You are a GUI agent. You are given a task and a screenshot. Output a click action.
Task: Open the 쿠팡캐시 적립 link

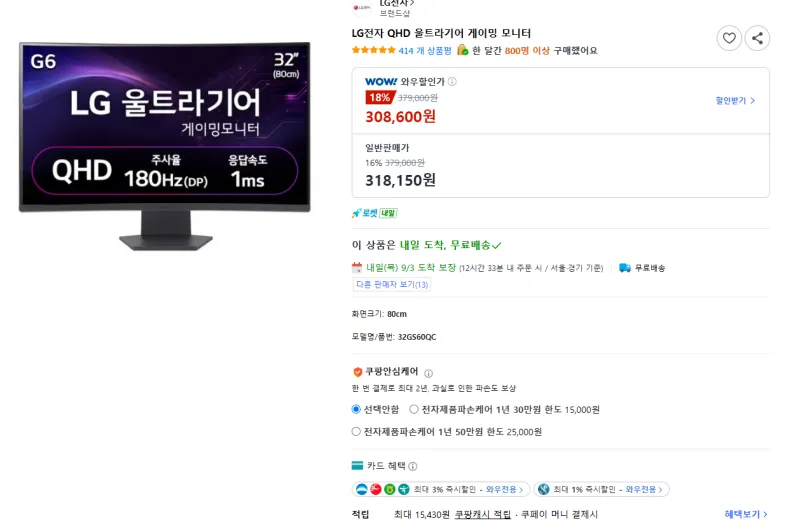click(x=483, y=514)
